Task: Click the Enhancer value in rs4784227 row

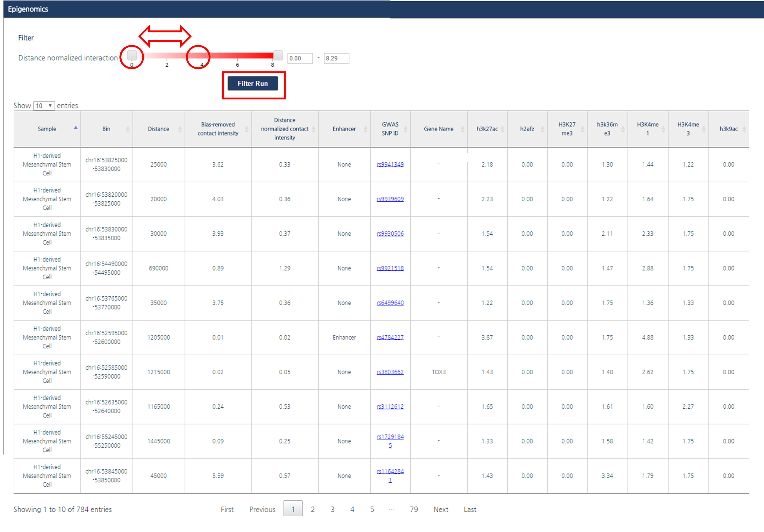Action: [x=344, y=337]
